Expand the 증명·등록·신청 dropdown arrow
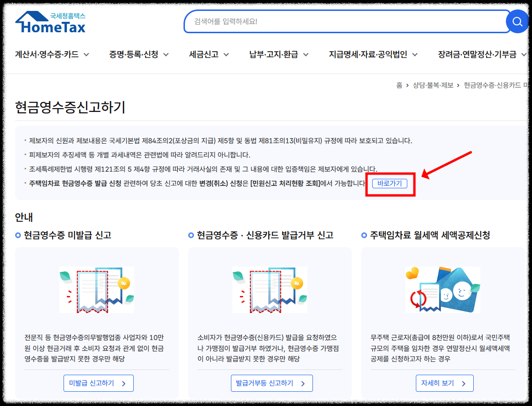 coord(166,55)
